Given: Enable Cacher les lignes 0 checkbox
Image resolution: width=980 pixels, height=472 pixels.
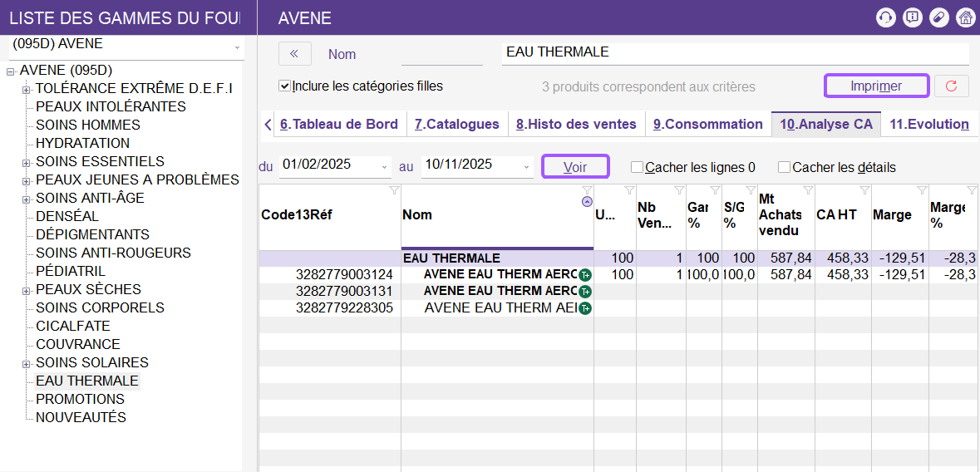Looking at the screenshot, I should [638, 167].
